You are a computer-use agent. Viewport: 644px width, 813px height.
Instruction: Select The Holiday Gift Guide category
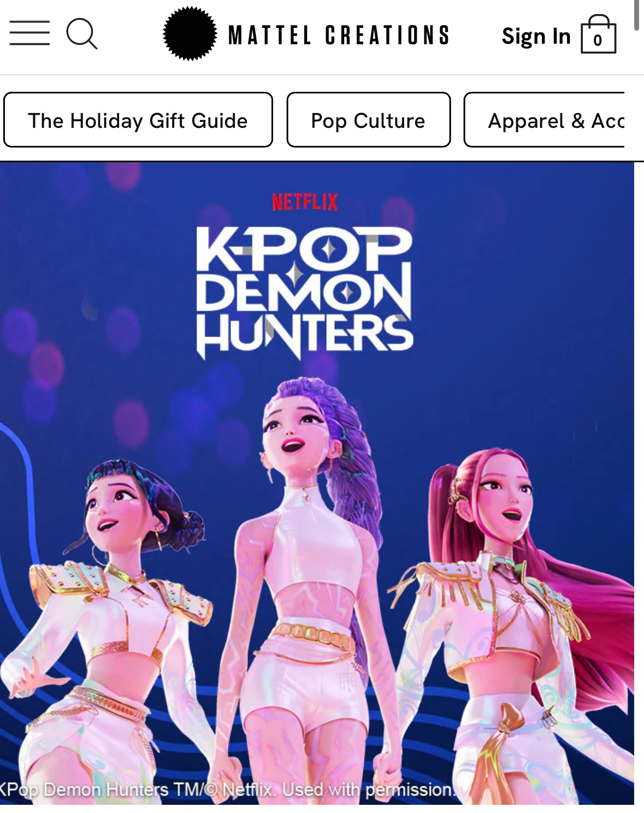pos(138,120)
